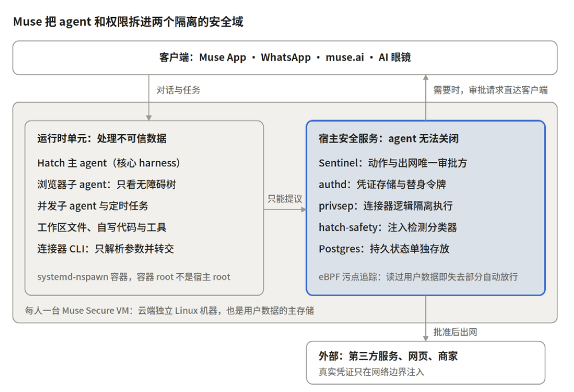The image size is (574, 392).
Task: Select the 客户端 box listing Muse App and WhatsApp
Action: pyautogui.click(x=285, y=58)
